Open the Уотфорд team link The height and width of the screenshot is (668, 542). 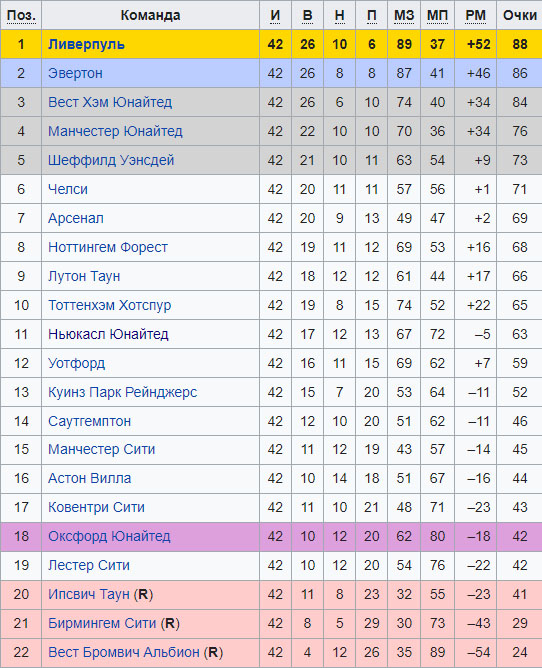click(76, 363)
